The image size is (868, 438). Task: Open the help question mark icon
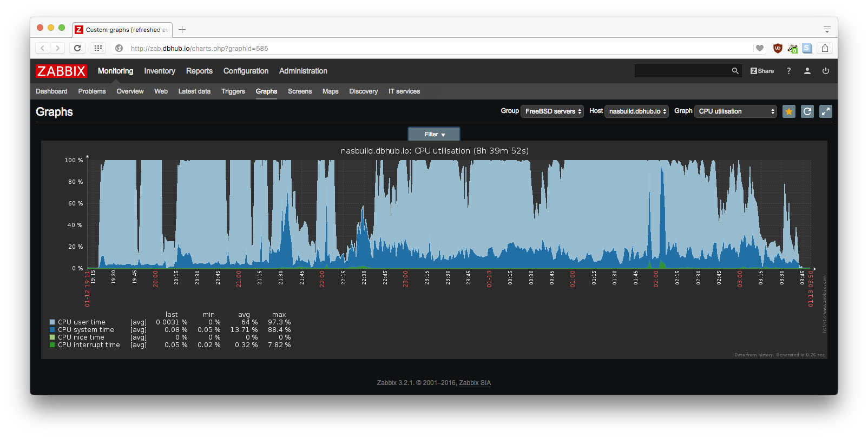788,71
